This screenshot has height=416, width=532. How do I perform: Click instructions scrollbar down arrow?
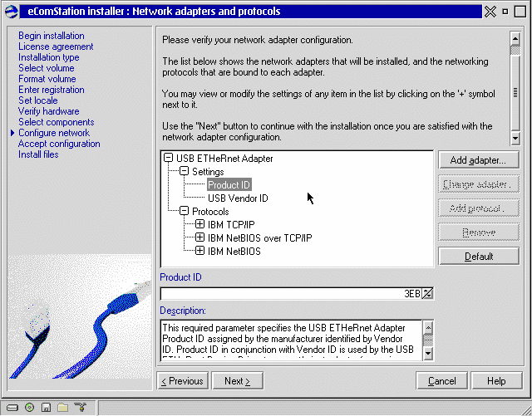pos(515,138)
